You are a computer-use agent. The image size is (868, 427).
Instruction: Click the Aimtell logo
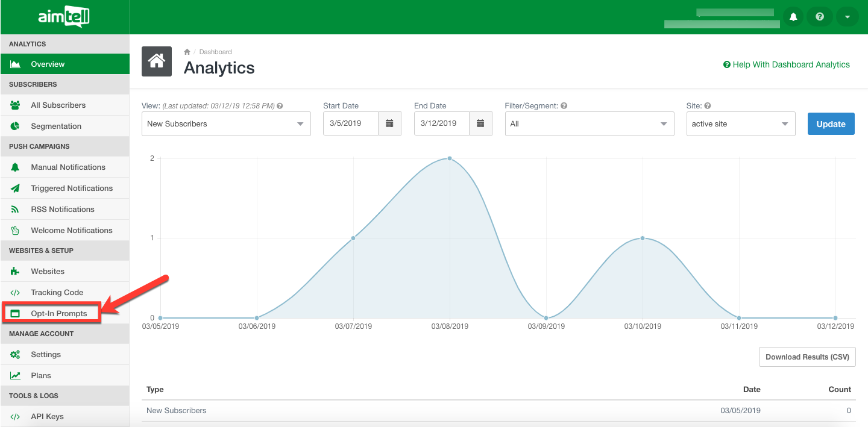[x=64, y=17]
